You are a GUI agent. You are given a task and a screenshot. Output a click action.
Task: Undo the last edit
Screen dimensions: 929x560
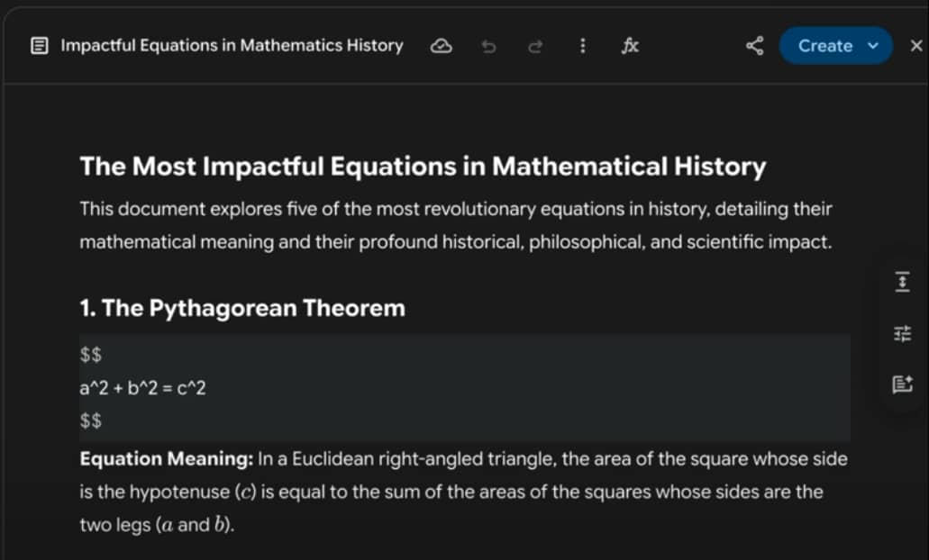point(488,45)
